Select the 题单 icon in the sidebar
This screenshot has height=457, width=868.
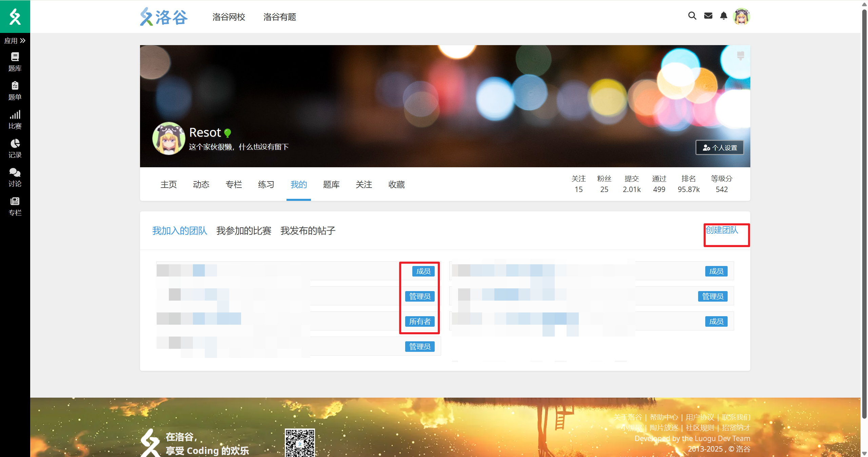point(15,90)
